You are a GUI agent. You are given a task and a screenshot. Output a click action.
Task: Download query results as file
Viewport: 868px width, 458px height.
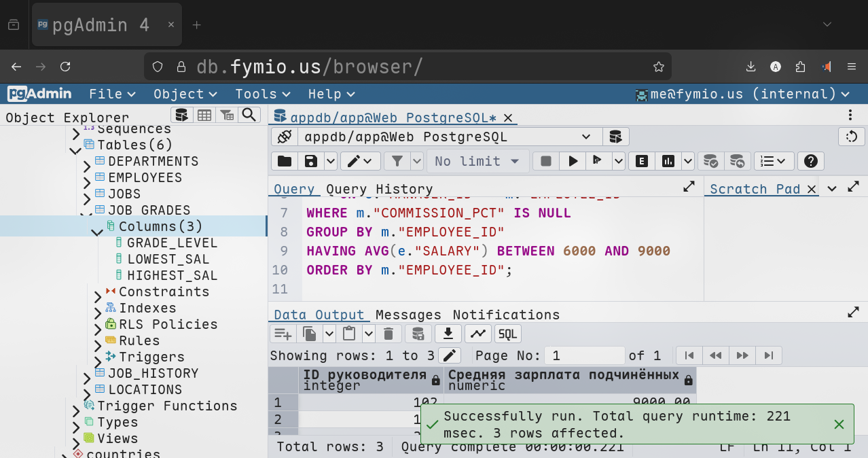pos(448,334)
